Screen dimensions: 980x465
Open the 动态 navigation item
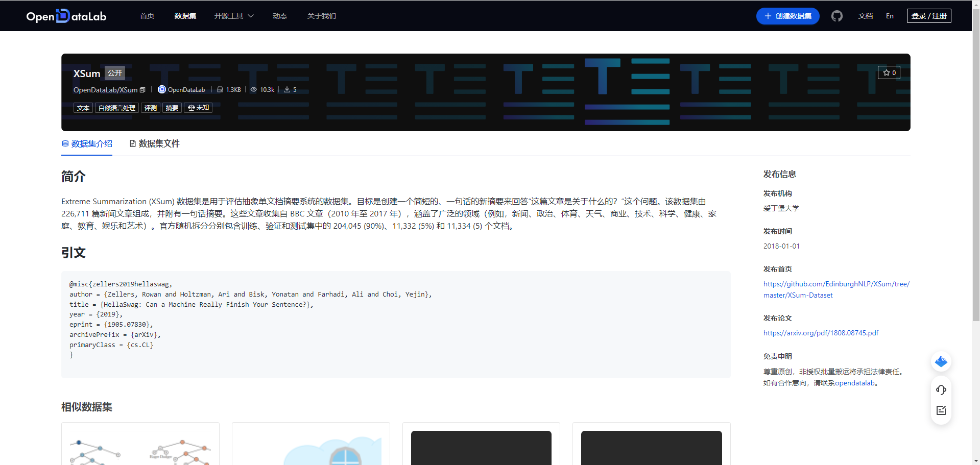click(x=280, y=16)
